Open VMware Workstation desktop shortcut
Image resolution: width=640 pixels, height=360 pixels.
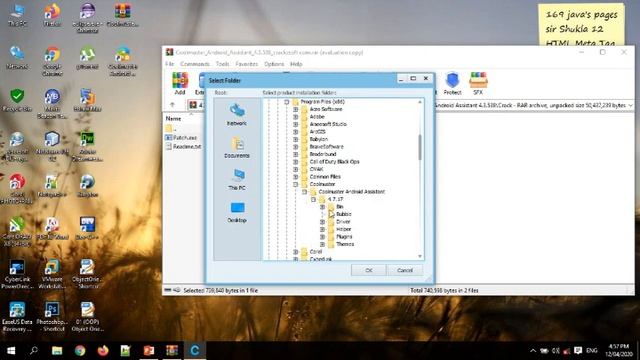pos(52,274)
